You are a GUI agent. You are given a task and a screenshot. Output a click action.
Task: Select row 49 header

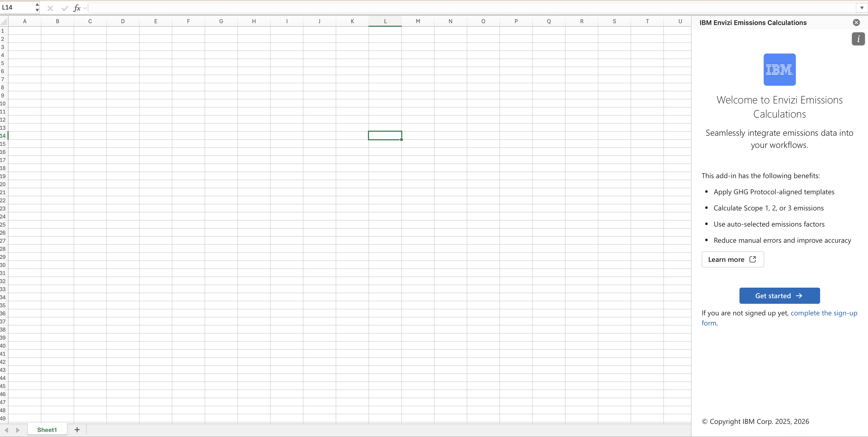[x=4, y=418]
